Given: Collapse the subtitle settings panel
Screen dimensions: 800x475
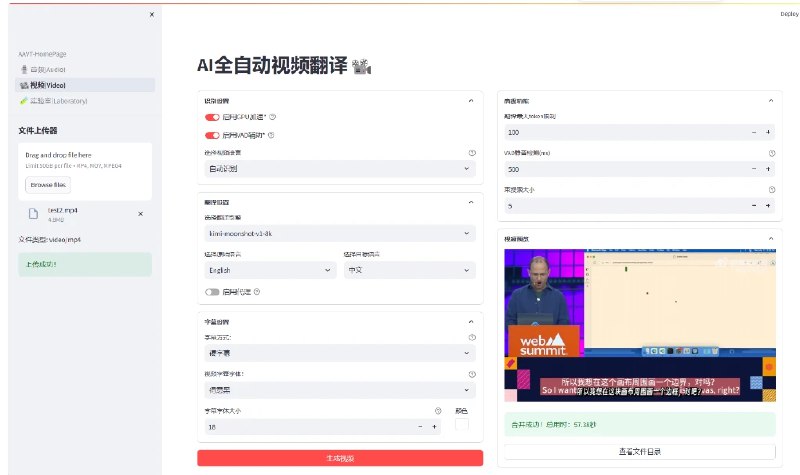Looking at the screenshot, I should tap(471, 322).
